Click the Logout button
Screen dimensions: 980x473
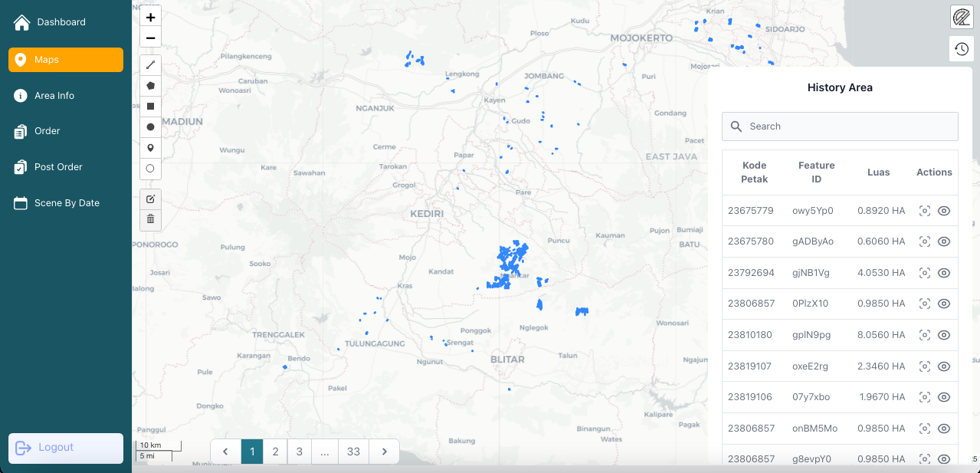point(65,448)
